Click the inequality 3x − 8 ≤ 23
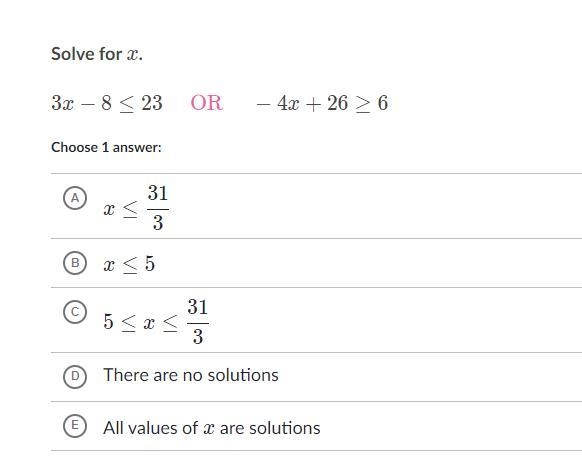Image resolution: width=582 pixels, height=466 pixels. click(107, 103)
